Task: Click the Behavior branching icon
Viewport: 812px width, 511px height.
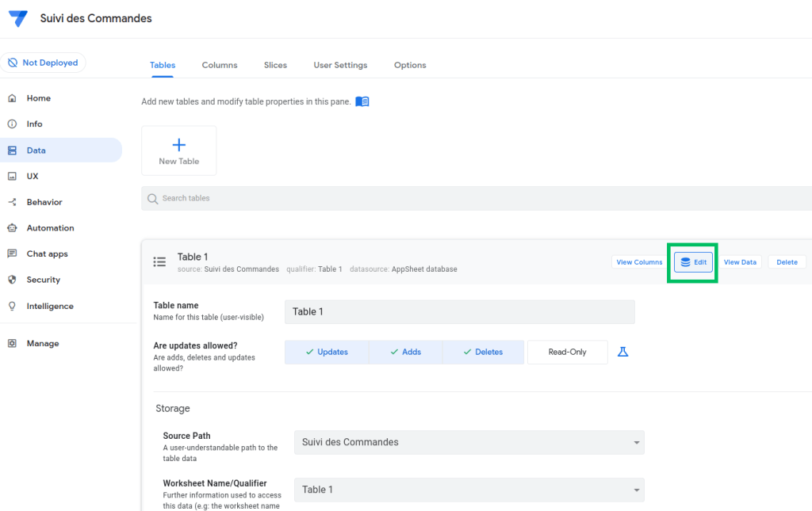Action: coord(13,202)
